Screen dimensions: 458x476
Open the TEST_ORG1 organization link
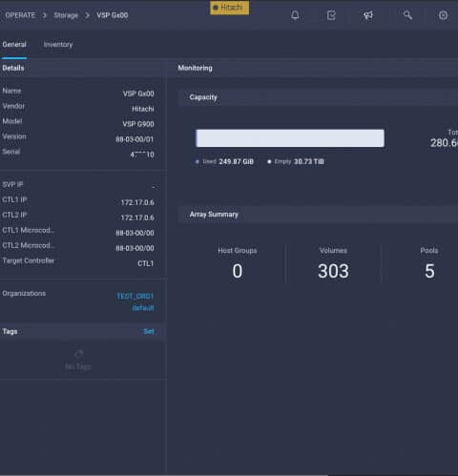point(135,296)
